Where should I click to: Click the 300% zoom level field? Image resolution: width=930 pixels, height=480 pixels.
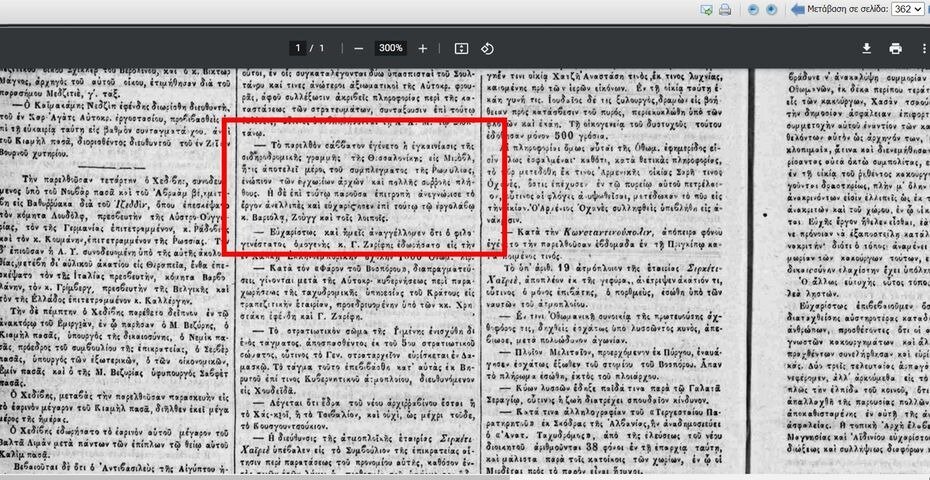[391, 48]
